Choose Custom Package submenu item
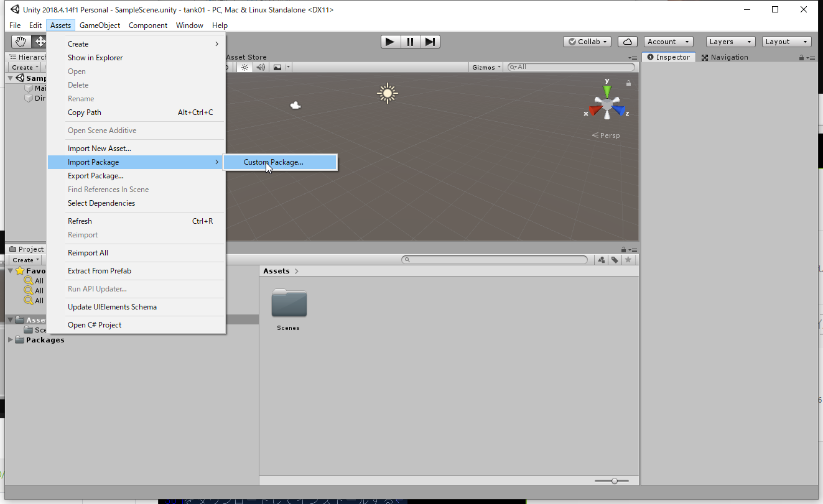The width and height of the screenshot is (823, 504). pos(281,162)
